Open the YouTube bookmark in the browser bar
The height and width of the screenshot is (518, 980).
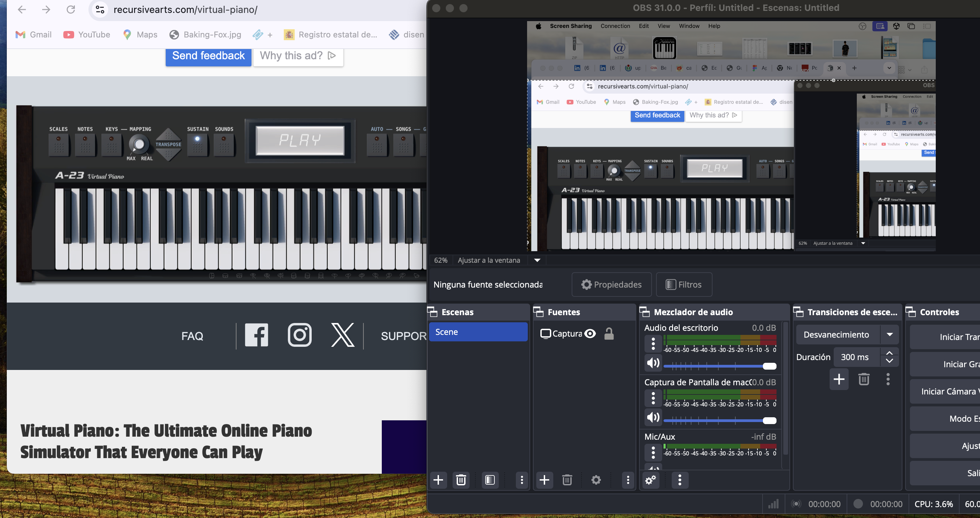pyautogui.click(x=87, y=35)
